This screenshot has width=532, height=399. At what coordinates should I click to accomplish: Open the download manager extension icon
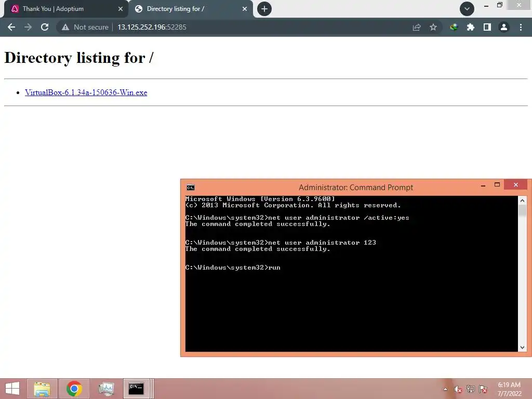pos(454,27)
